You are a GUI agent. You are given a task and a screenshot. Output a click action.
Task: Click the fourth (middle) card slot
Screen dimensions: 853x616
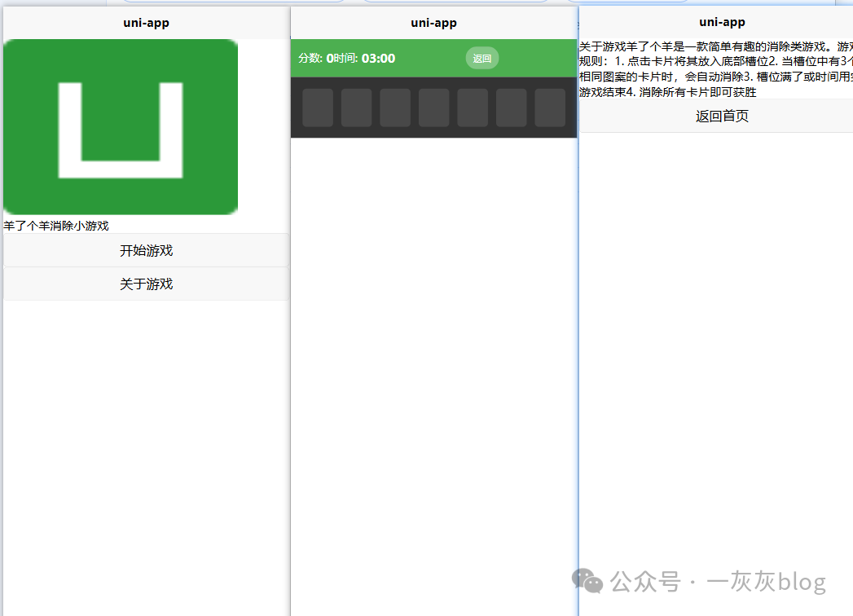[x=434, y=108]
